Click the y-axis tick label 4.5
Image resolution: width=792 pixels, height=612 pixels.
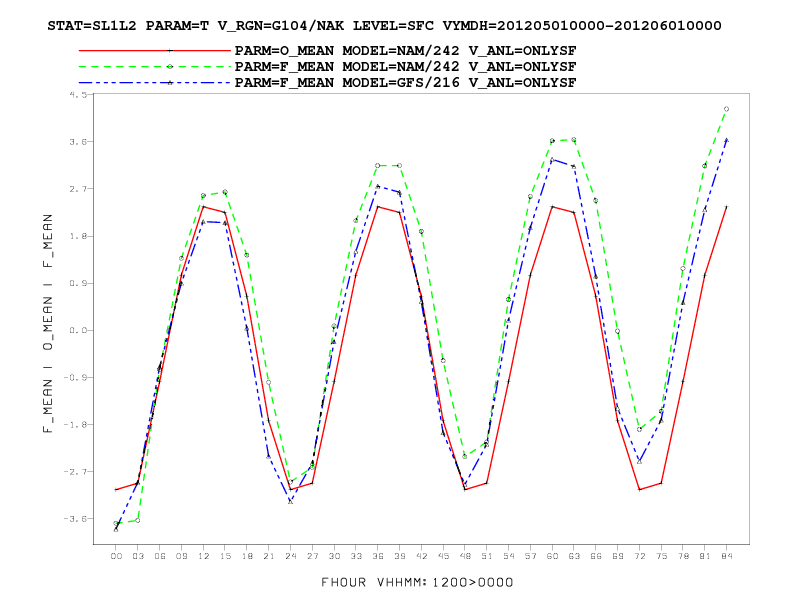tap(79, 94)
